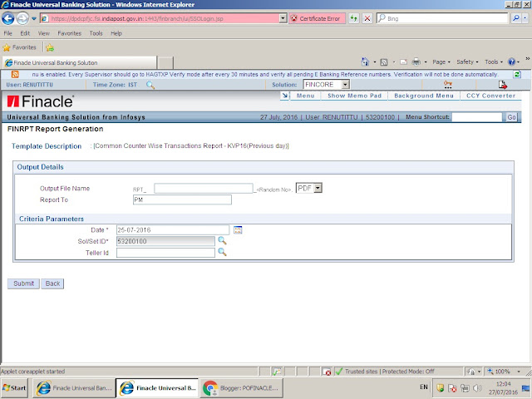The height and width of the screenshot is (399, 532).
Task: Click the popup blocked status bar icon
Action: (327, 372)
